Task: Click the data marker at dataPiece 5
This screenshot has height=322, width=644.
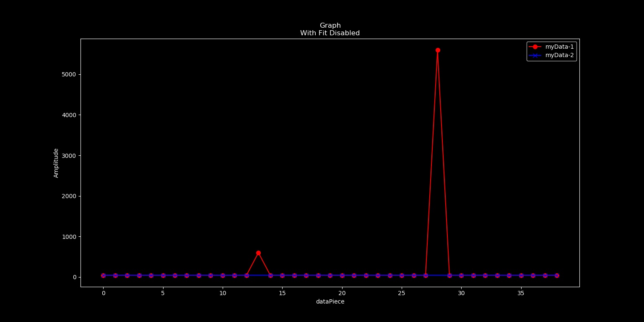Action: pyautogui.click(x=163, y=275)
